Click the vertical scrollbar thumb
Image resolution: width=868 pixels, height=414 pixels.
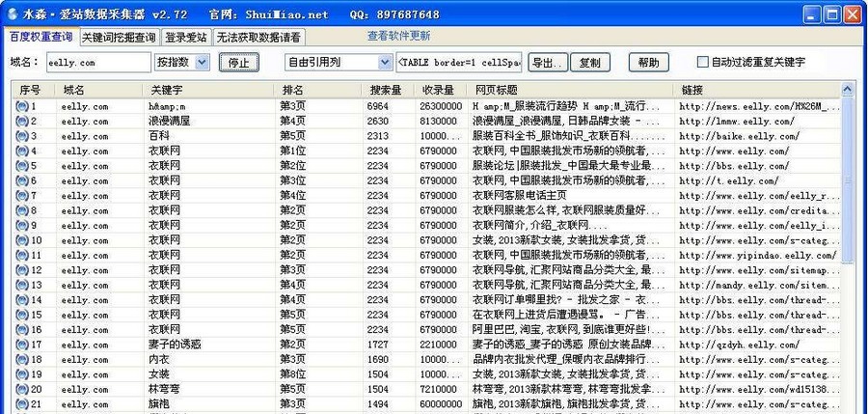point(847,180)
